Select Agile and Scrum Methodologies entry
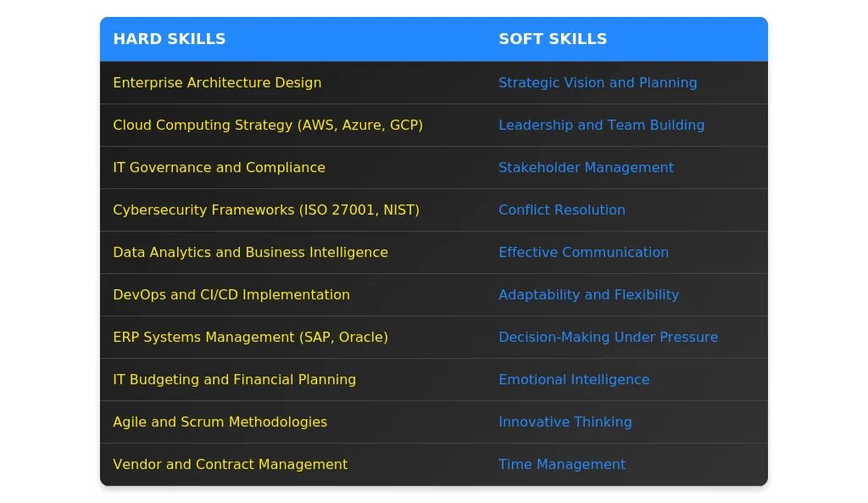 pos(220,422)
